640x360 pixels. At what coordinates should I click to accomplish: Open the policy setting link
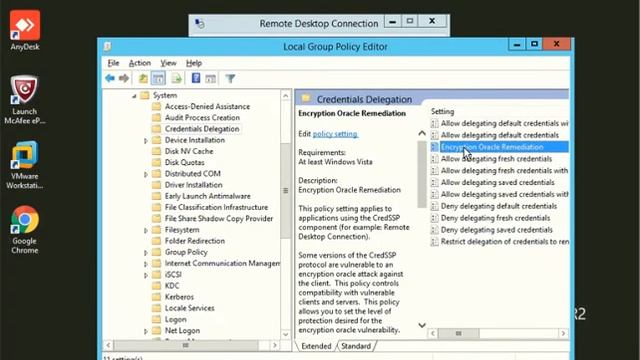(x=335, y=134)
